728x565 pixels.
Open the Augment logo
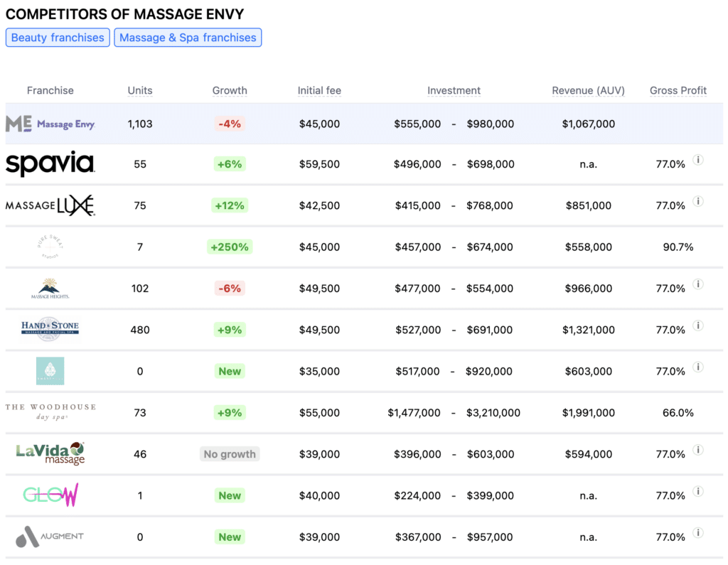point(50,537)
